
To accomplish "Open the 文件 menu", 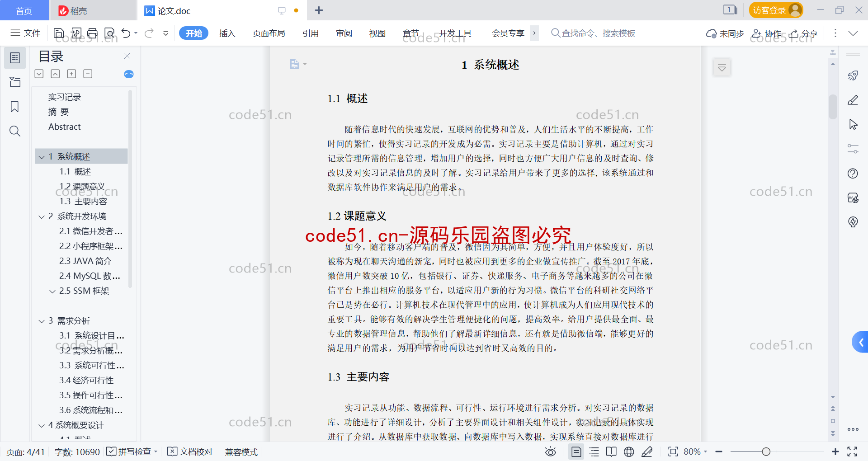I will pyautogui.click(x=26, y=33).
